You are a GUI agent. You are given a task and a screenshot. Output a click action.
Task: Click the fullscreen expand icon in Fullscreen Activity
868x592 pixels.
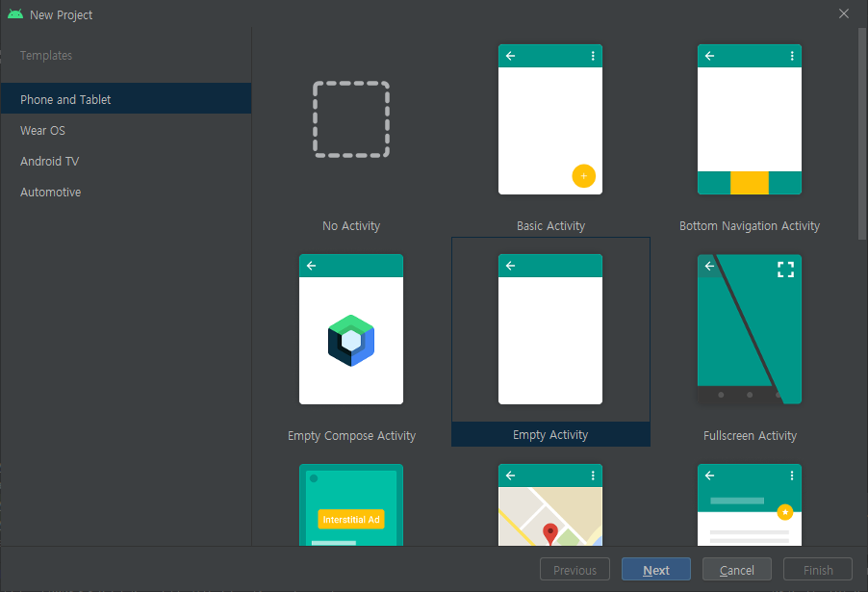pos(785,270)
